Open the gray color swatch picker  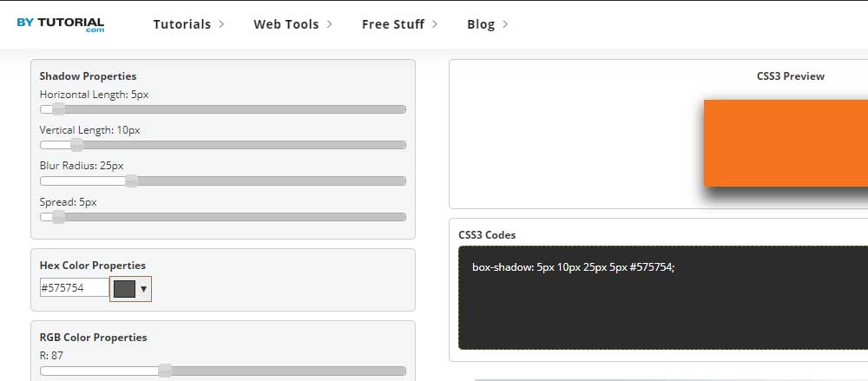[x=124, y=288]
